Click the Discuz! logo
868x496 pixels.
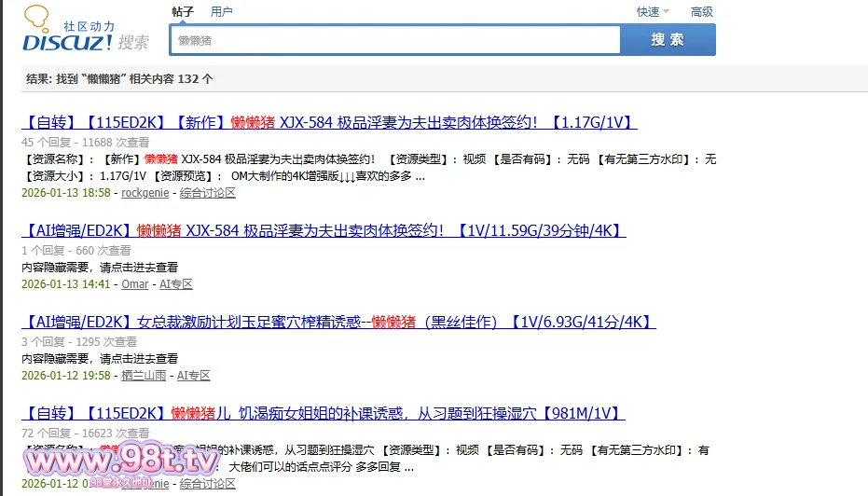tap(84, 33)
